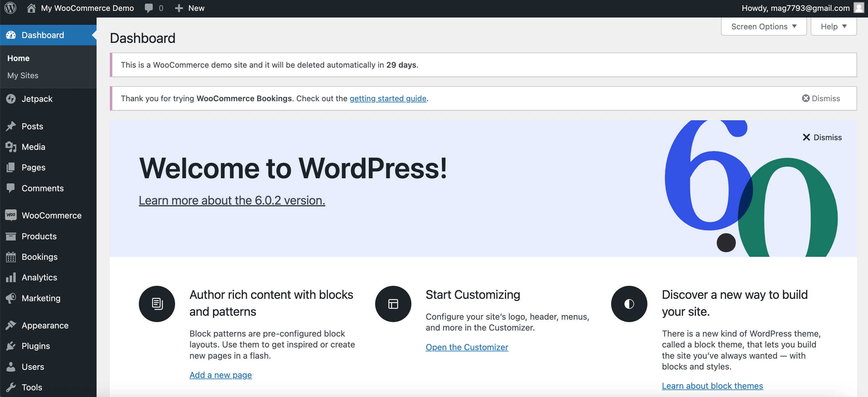
Task: Open the Dashboard menu item
Action: pyautogui.click(x=48, y=35)
